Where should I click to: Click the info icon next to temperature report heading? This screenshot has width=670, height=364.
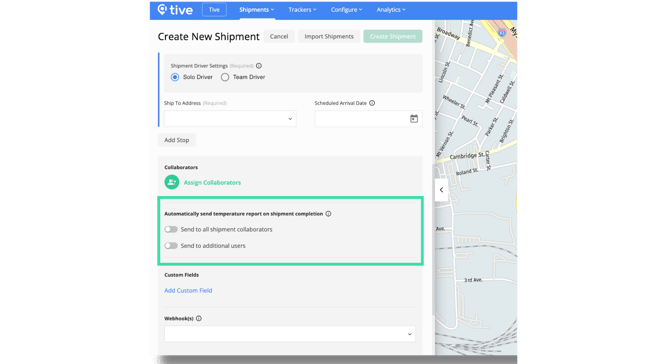[x=328, y=214]
